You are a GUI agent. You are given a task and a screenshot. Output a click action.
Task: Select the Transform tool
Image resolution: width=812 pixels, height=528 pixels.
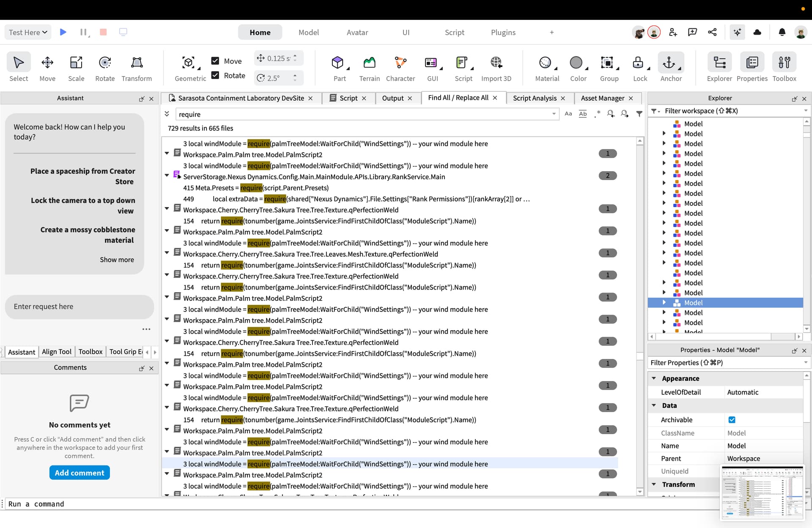pyautogui.click(x=137, y=68)
